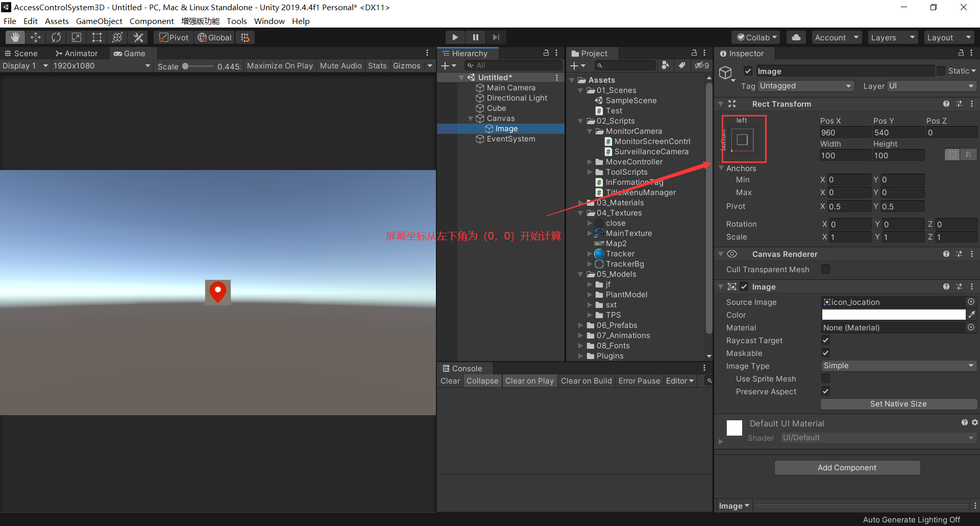Select the Scale tool
This screenshot has width=980, height=526.
(77, 37)
